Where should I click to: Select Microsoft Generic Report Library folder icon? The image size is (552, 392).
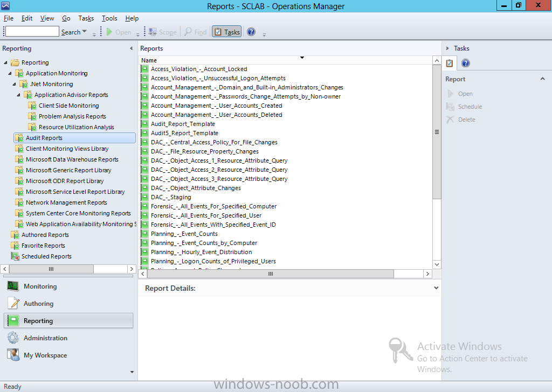coord(19,171)
